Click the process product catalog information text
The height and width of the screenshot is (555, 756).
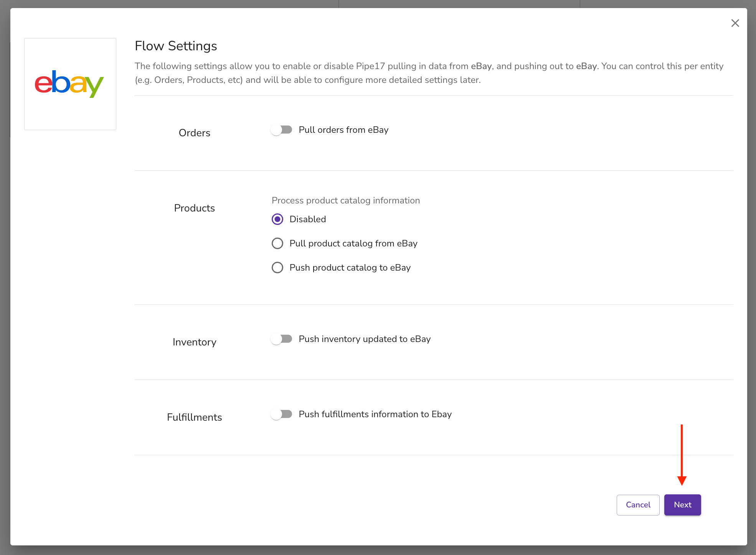tap(345, 200)
